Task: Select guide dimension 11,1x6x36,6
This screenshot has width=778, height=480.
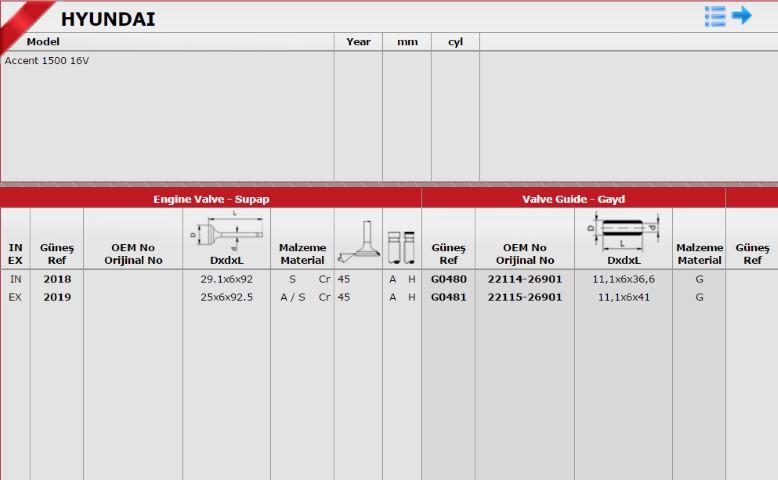Action: pyautogui.click(x=623, y=279)
